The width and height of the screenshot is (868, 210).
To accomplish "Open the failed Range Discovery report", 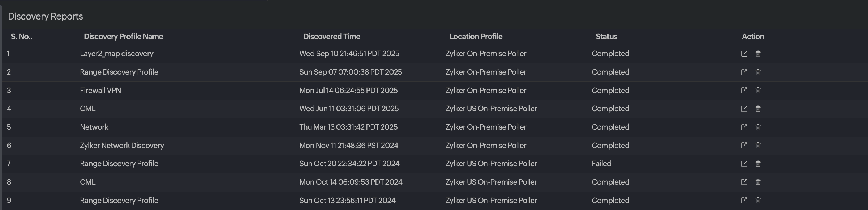I will tap(744, 164).
